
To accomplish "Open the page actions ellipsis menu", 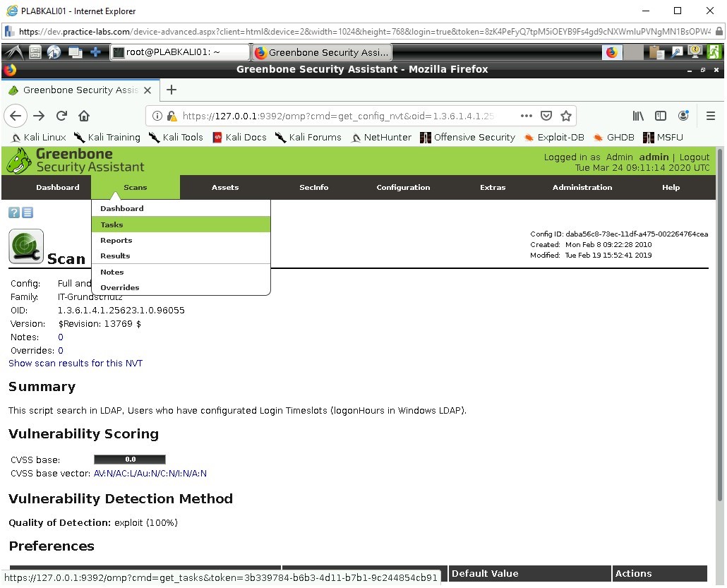I will click(526, 115).
